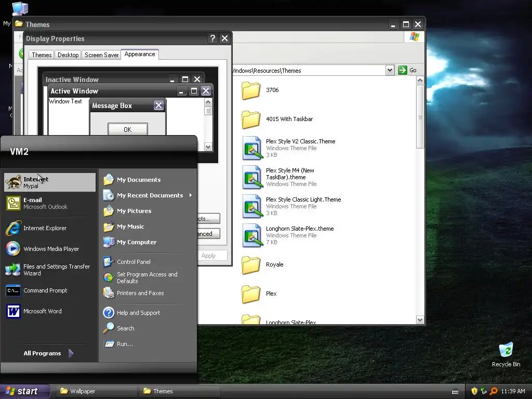Screen dimensions: 532x399
Task: Click the Inactive Window title preview
Action: coord(72,79)
